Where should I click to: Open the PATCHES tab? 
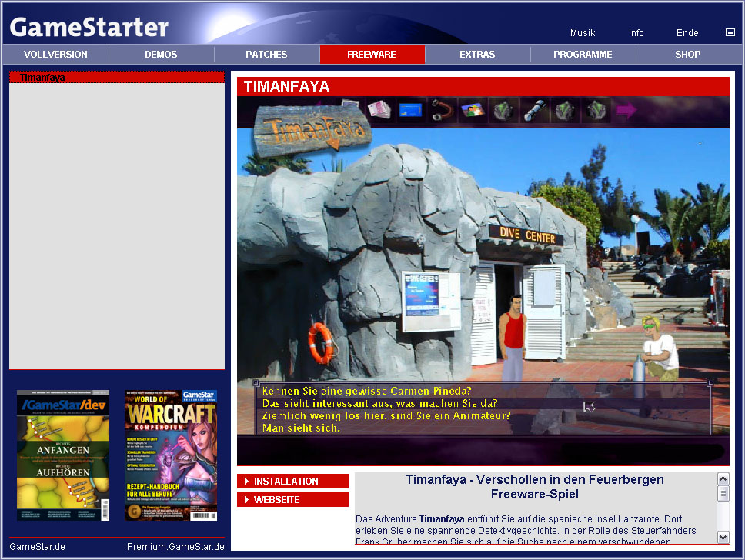266,55
